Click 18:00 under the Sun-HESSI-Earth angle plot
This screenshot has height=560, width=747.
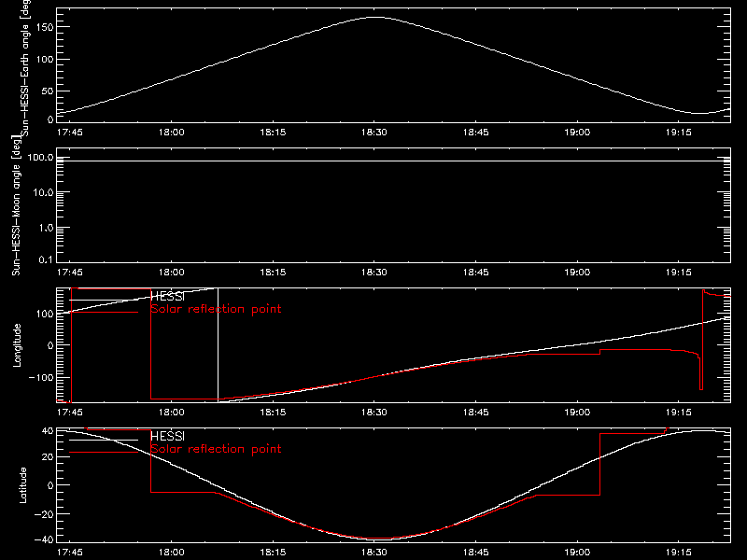click(x=172, y=133)
